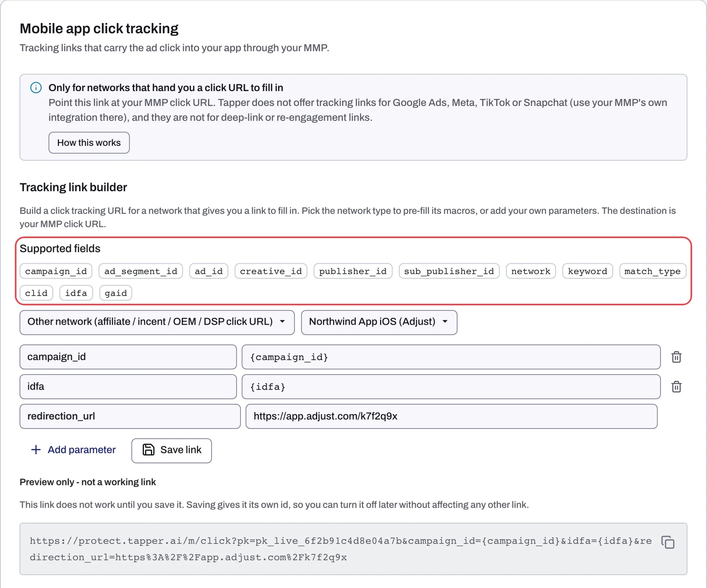Click the plus icon beside Add parameter

pos(36,450)
